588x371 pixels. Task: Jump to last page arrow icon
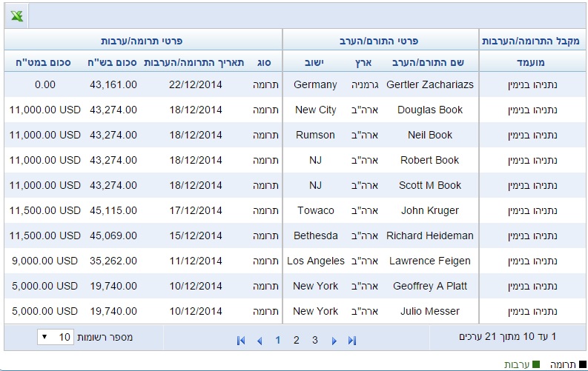click(x=351, y=341)
